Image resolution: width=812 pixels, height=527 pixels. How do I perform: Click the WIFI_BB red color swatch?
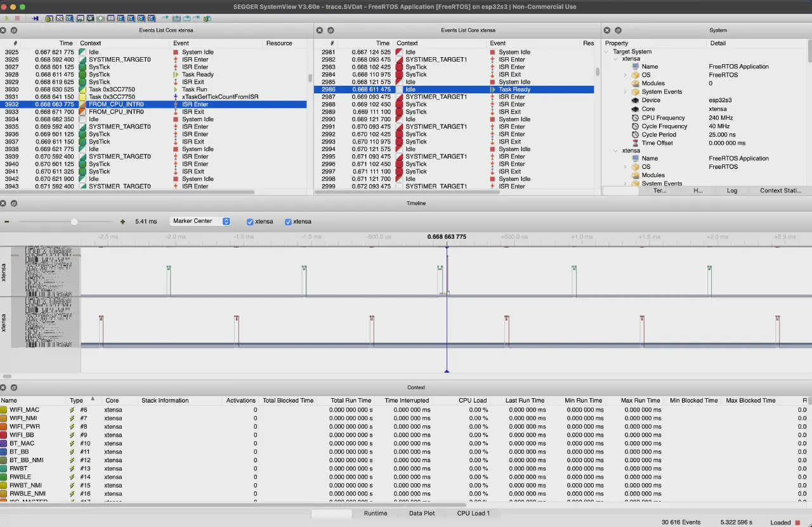point(4,435)
